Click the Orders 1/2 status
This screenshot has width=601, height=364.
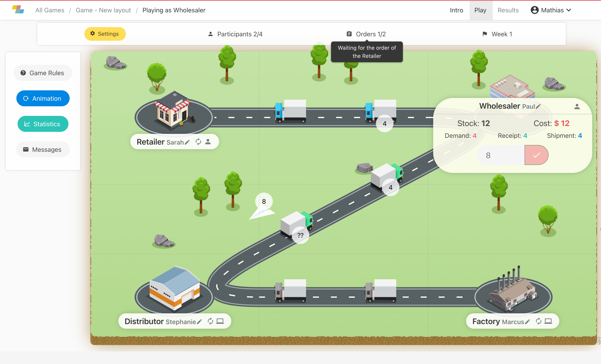coord(366,34)
